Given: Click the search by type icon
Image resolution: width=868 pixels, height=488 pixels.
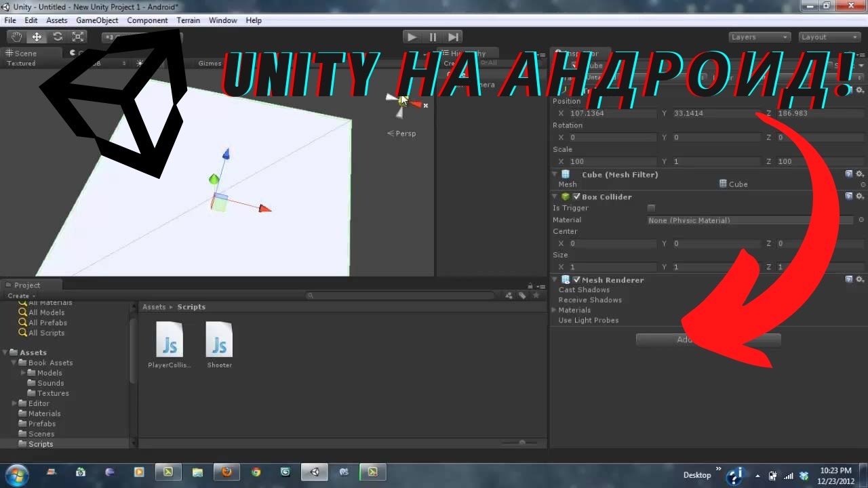Looking at the screenshot, I should pos(509,296).
